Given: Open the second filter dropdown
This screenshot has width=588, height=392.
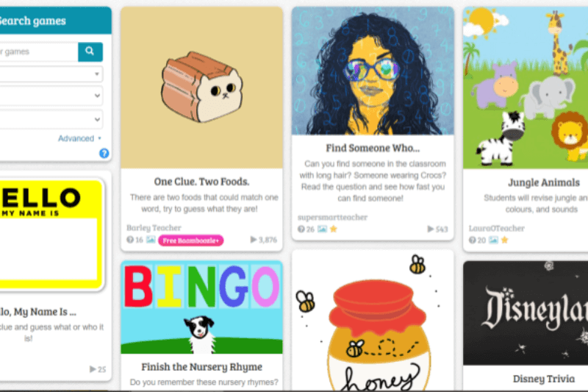Looking at the screenshot, I should 51,96.
